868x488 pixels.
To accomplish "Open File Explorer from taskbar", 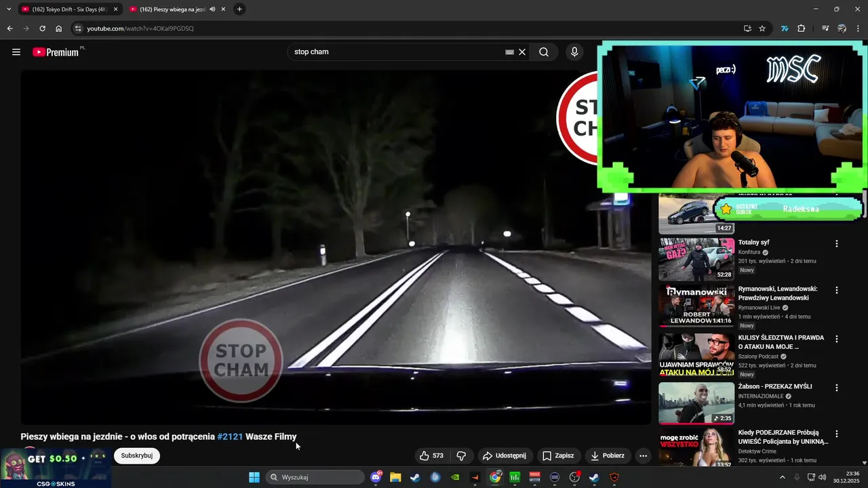I will (x=395, y=477).
